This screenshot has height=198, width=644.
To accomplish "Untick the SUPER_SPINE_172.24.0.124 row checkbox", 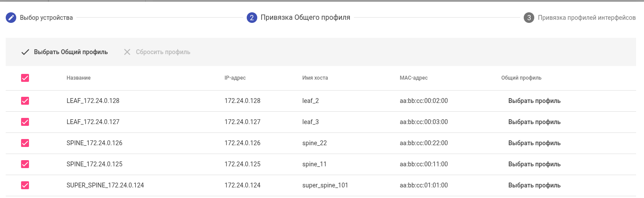I will tap(25, 185).
